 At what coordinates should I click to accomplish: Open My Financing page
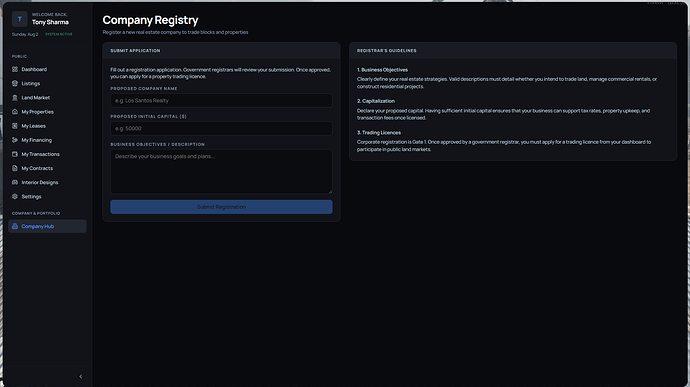pos(47,140)
